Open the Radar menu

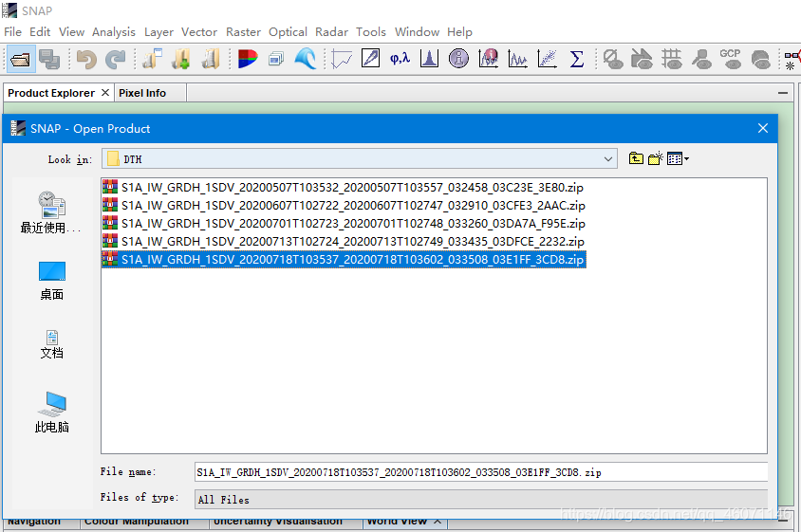[x=331, y=31]
